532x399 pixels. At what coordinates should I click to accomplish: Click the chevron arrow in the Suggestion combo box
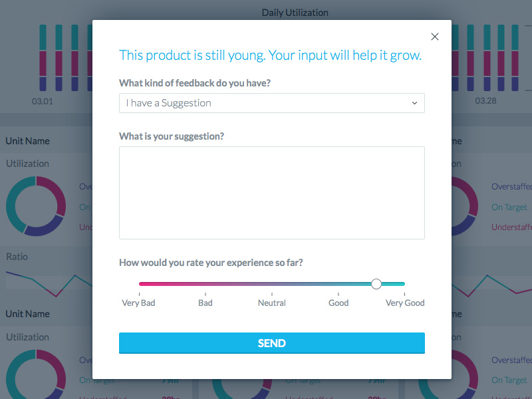point(414,103)
